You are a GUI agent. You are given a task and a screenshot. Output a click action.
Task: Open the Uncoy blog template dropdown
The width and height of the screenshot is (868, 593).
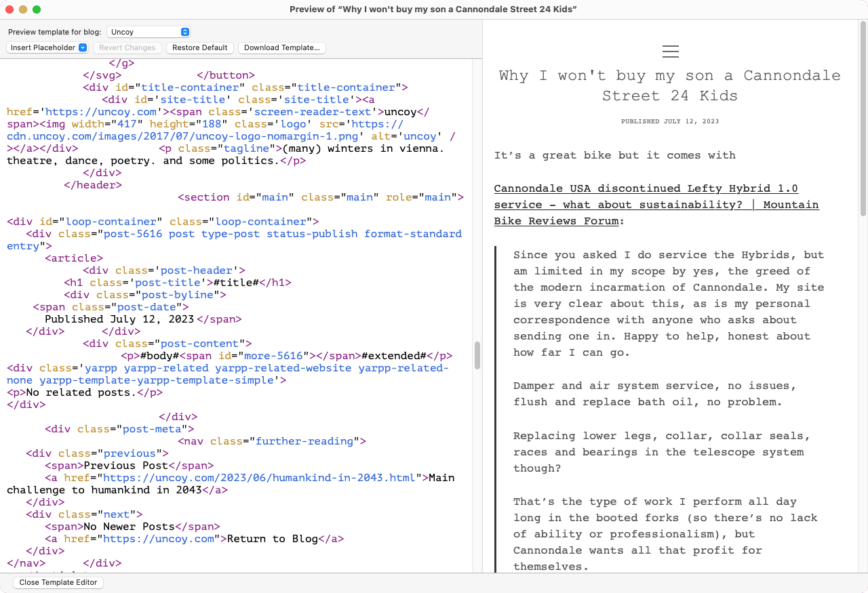click(x=149, y=32)
